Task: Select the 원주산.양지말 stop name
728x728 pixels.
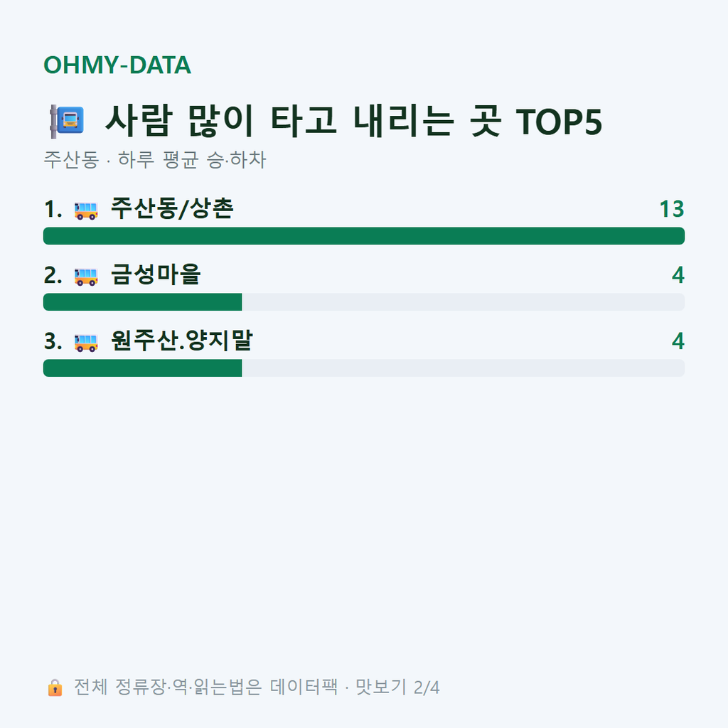Action: coord(181,341)
